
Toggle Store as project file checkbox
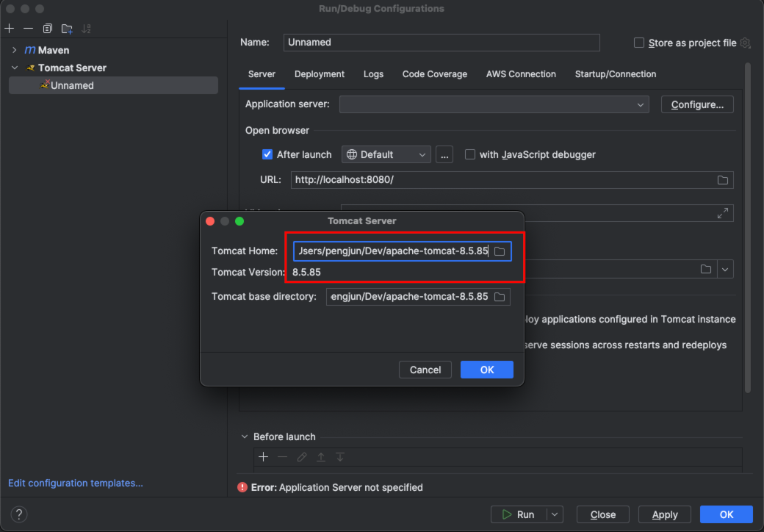click(639, 43)
